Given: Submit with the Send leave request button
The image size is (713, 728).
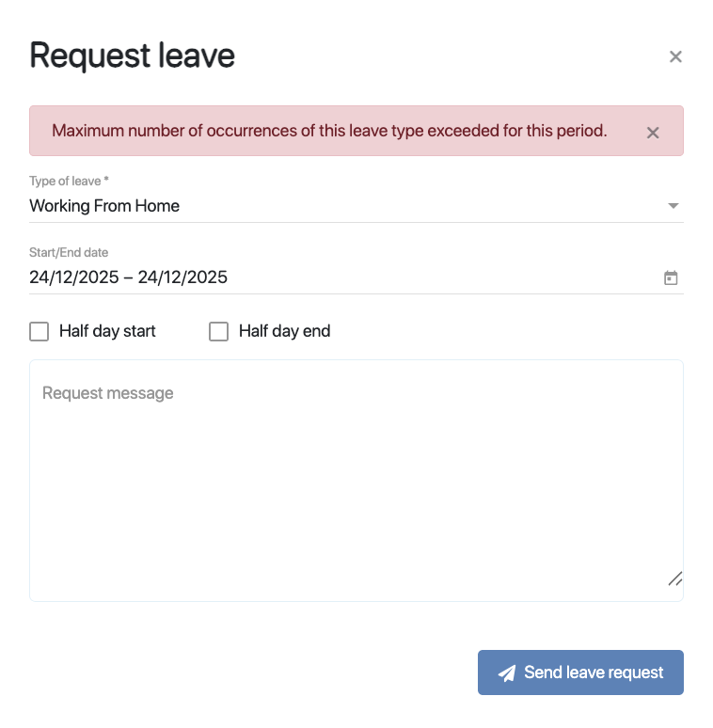Looking at the screenshot, I should click(580, 673).
